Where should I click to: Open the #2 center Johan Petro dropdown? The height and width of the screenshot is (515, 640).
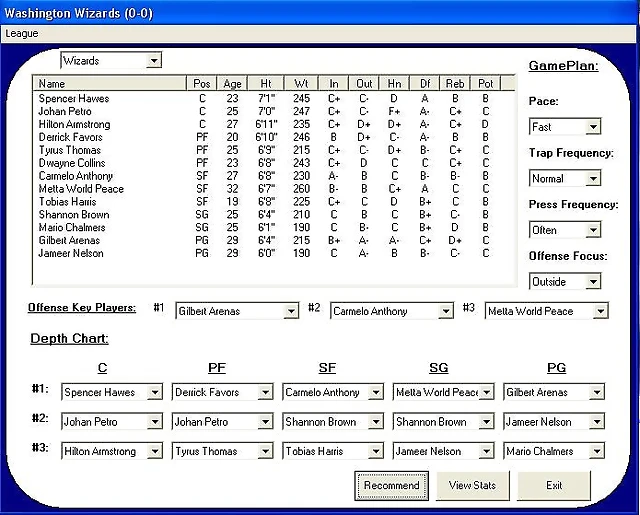pyautogui.click(x=112, y=422)
